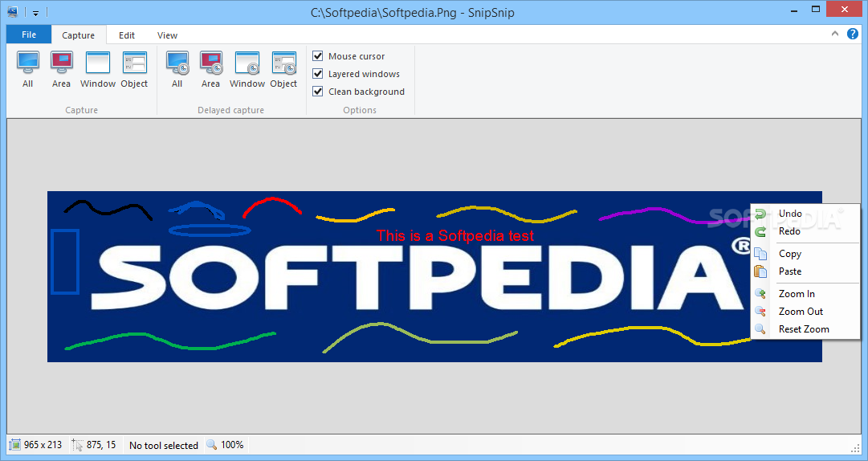Open the help question mark icon

tap(853, 34)
